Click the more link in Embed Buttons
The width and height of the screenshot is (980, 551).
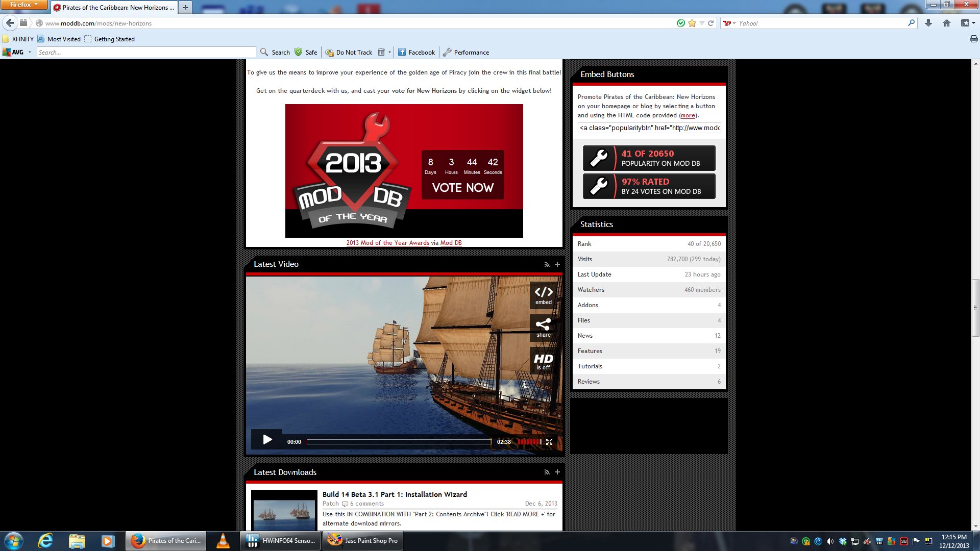point(688,115)
